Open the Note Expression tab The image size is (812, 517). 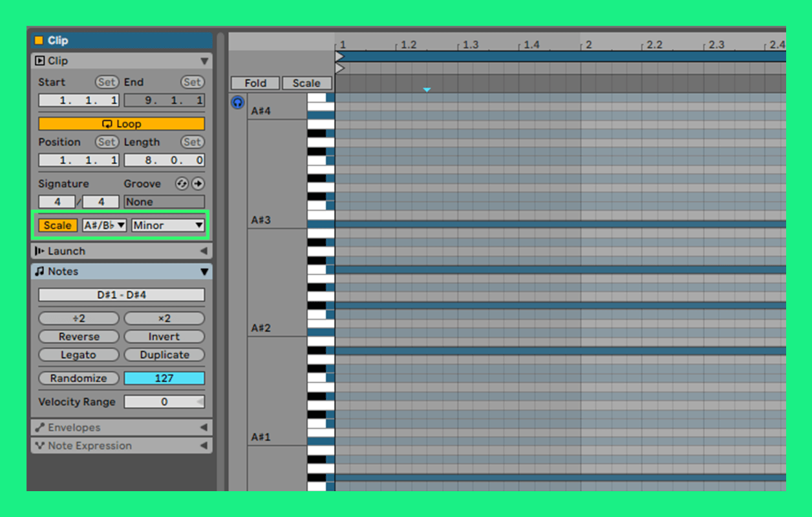click(122, 446)
